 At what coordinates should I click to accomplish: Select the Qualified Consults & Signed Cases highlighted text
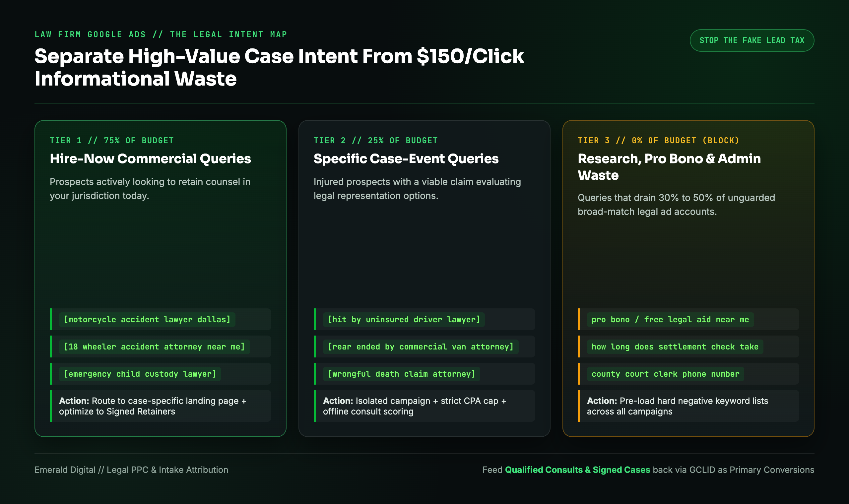point(577,470)
